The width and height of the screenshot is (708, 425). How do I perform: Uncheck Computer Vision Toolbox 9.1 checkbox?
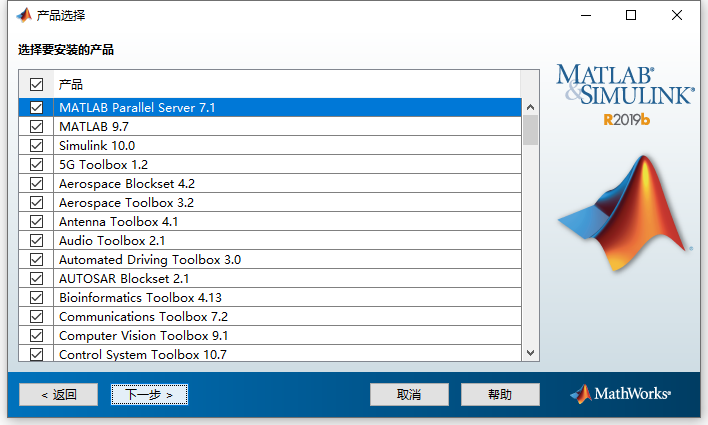click(37, 335)
